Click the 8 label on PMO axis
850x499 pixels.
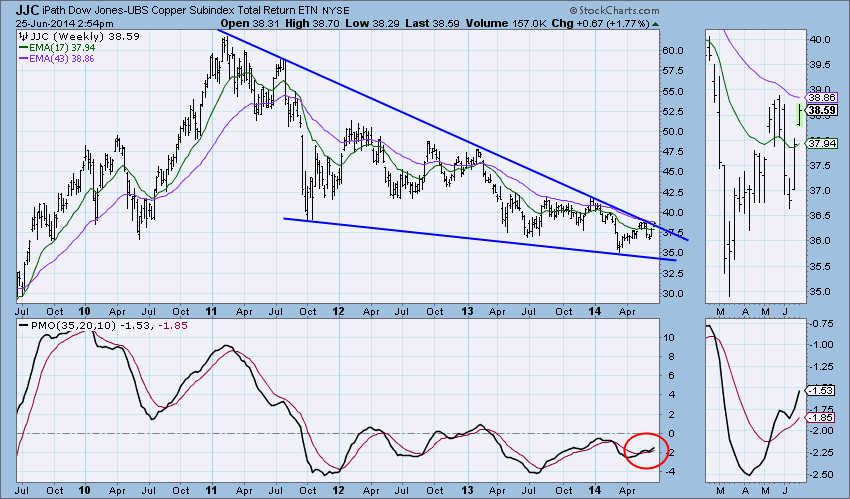[x=671, y=357]
